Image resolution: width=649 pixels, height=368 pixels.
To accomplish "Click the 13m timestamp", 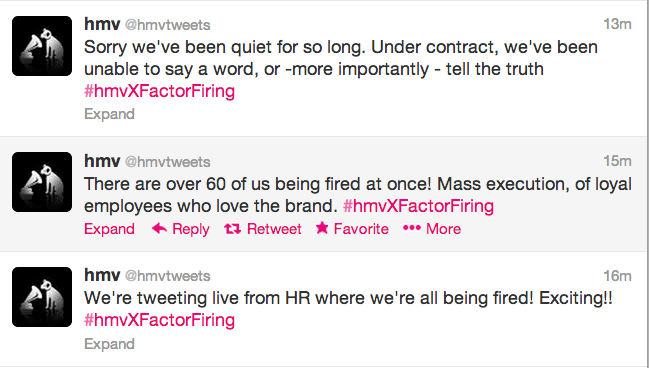I will (617, 24).
